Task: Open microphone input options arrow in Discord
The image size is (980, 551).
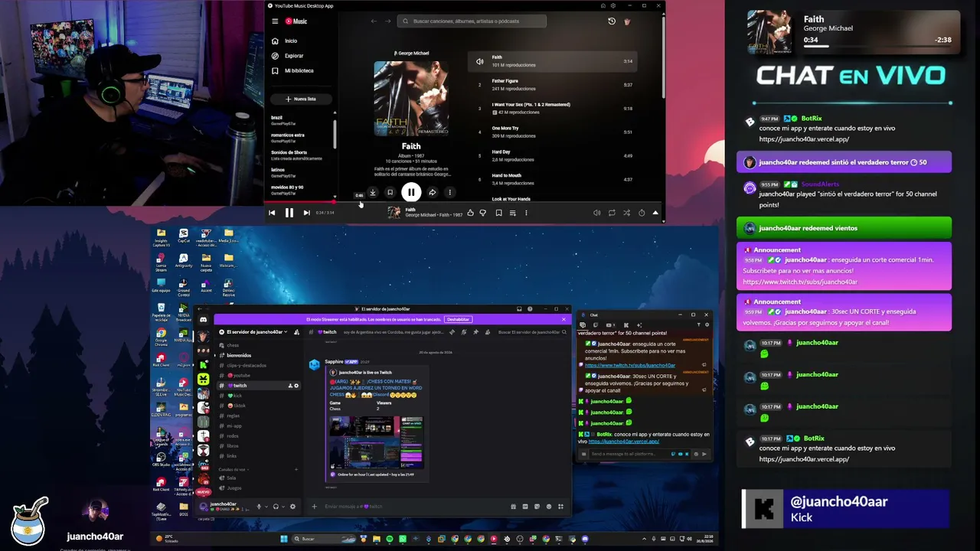Action: pyautogui.click(x=266, y=507)
